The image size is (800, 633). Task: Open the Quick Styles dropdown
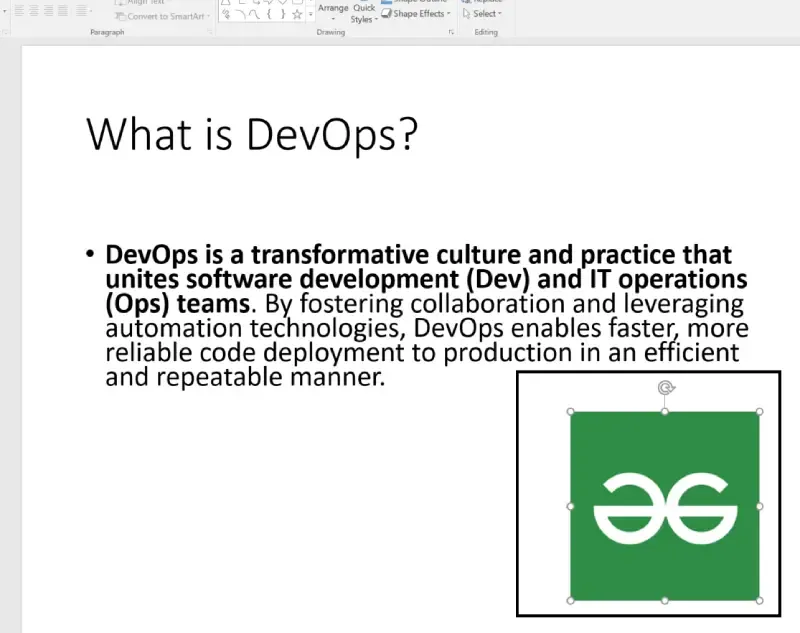click(x=364, y=13)
